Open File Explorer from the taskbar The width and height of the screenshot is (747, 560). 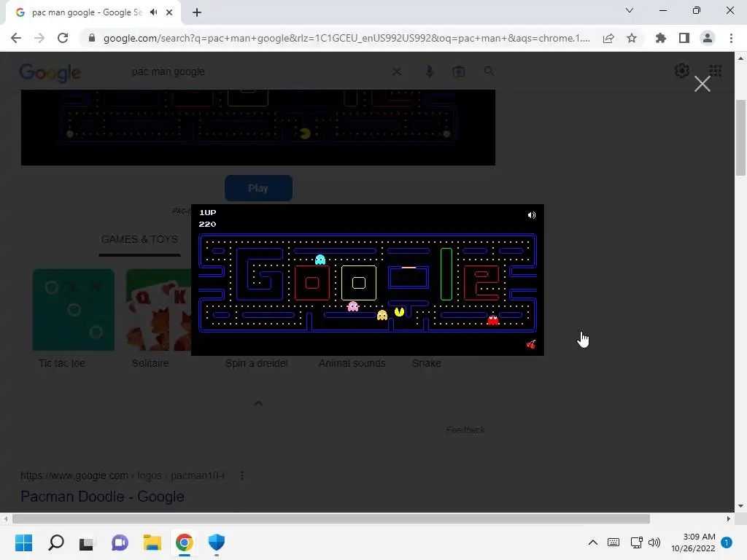152,542
